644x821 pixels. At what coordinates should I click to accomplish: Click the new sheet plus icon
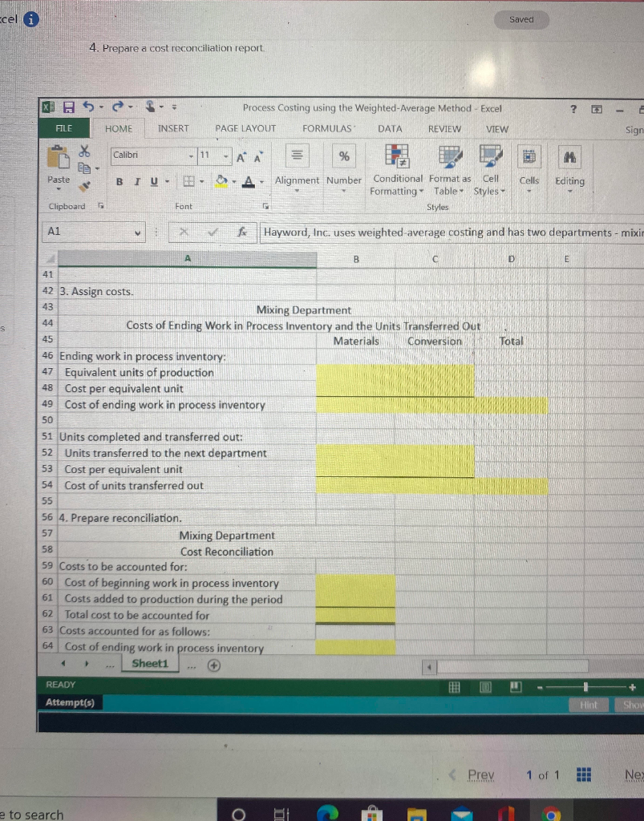click(x=213, y=665)
